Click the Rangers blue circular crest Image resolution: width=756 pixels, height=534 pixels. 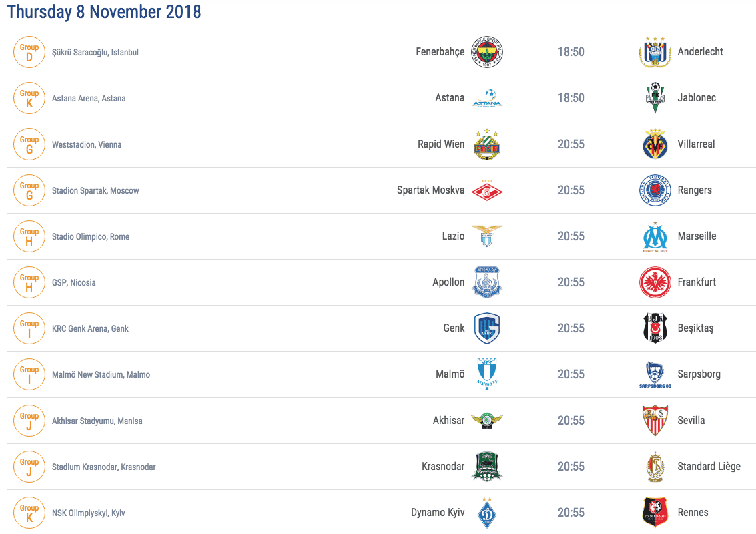tap(655, 190)
